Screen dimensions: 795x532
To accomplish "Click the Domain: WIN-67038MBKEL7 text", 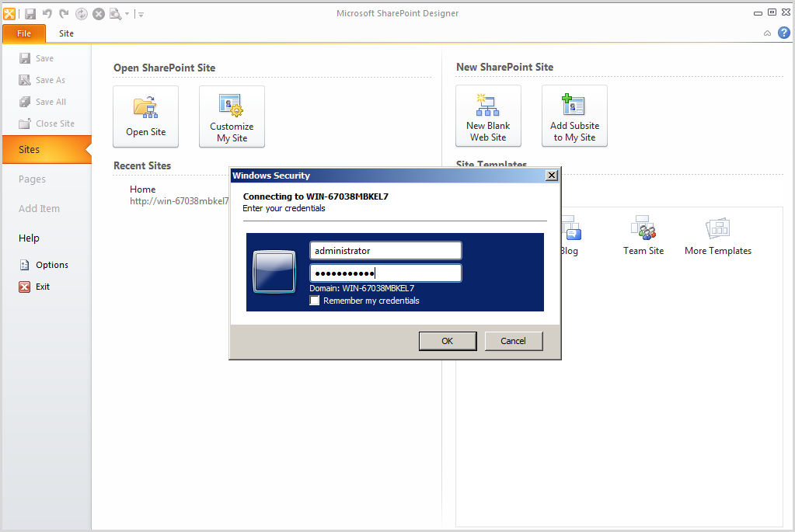I will pos(361,288).
